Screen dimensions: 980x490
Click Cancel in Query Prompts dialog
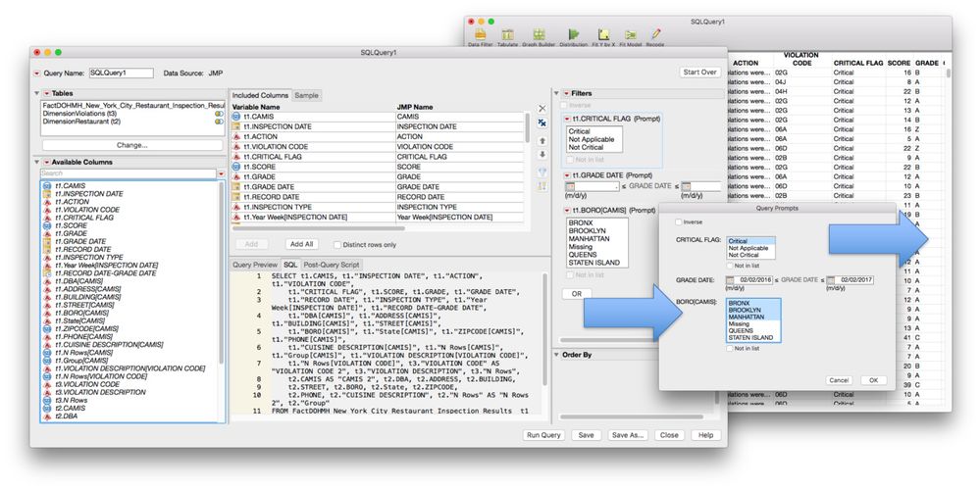(839, 380)
